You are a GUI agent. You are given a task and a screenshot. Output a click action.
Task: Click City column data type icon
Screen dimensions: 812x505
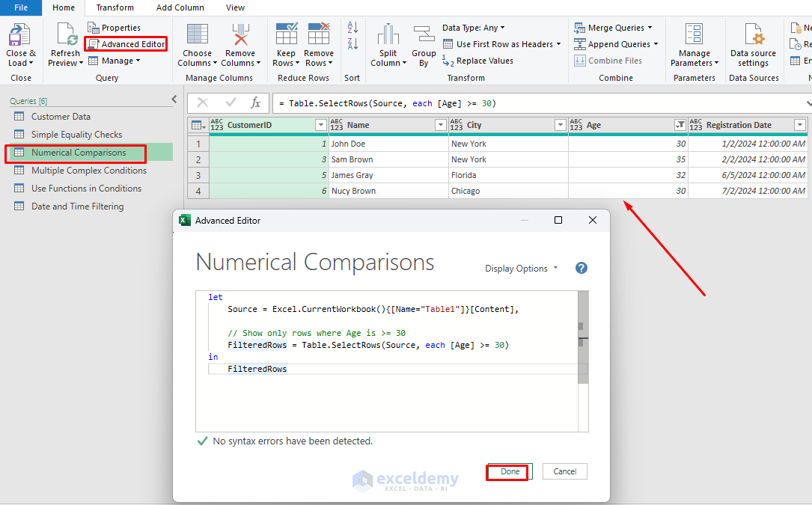[x=457, y=125]
